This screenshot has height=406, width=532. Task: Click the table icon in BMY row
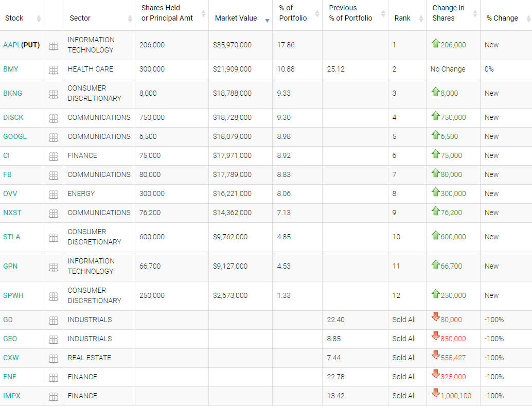[x=54, y=70]
